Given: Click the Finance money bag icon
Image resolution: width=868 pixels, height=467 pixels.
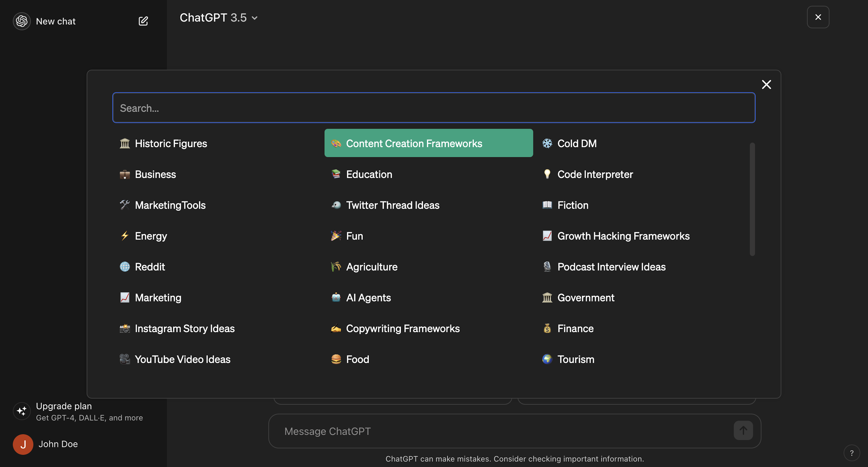Looking at the screenshot, I should pos(547,328).
